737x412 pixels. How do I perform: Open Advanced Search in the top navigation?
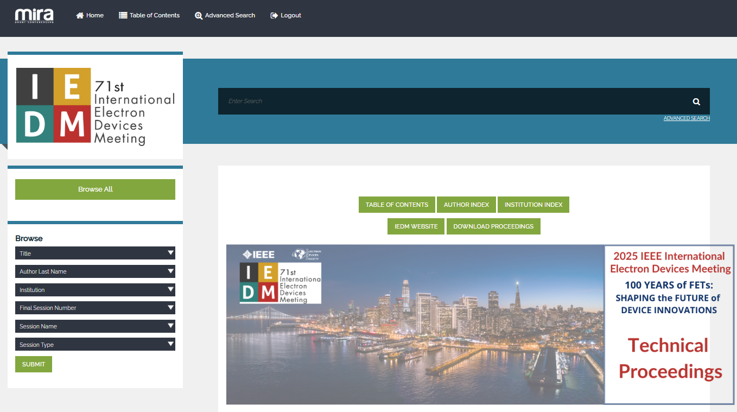coord(225,16)
